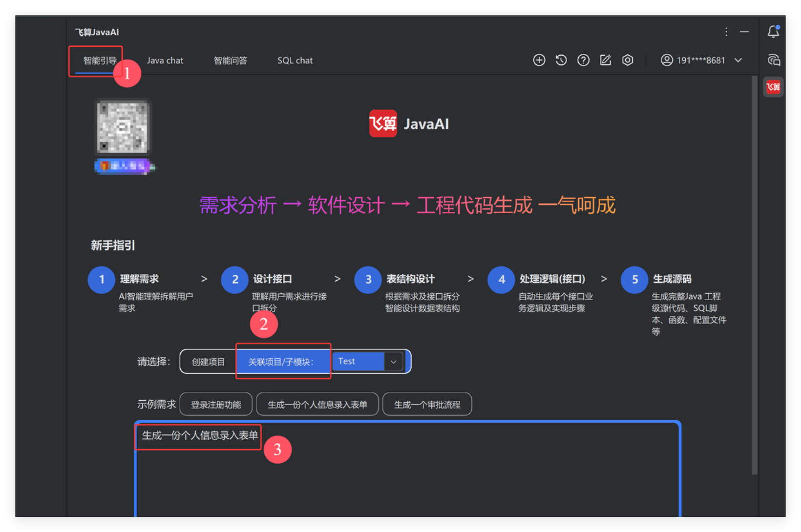Select the 关联项目/子模块 option
Screen dimensions: 801x532
point(282,362)
